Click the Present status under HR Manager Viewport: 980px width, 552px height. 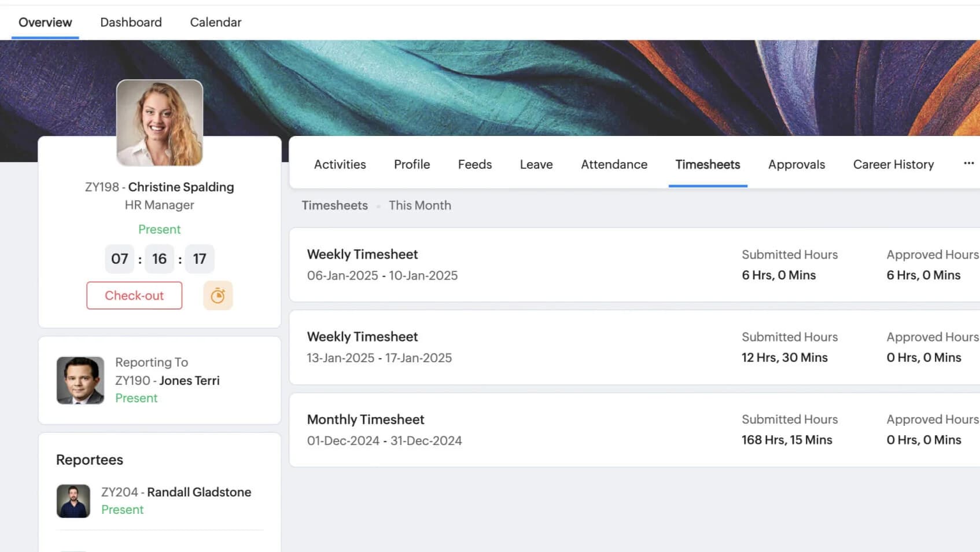[x=160, y=229]
